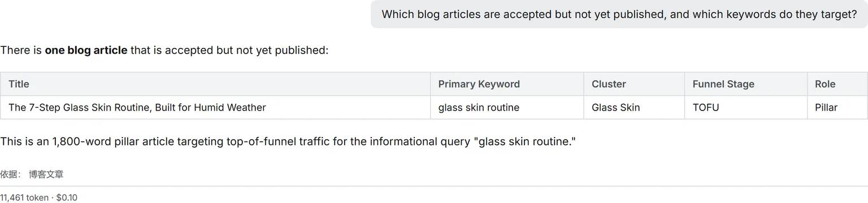Click the quoted "glass skin routine" query text
868x203 pixels.
tap(524, 142)
